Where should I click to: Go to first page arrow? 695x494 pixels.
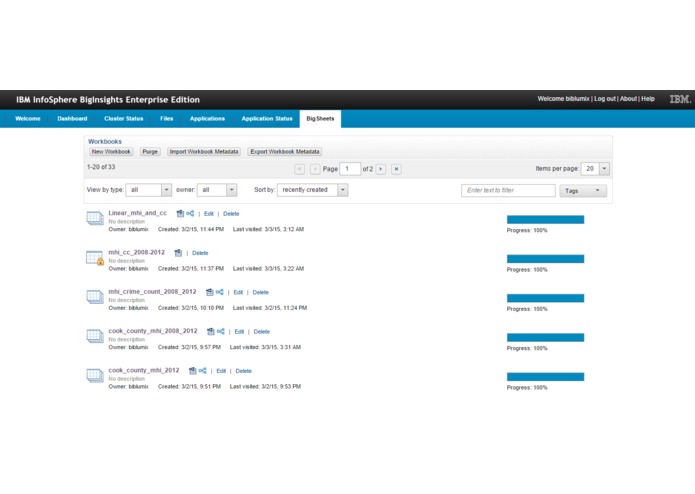300,169
